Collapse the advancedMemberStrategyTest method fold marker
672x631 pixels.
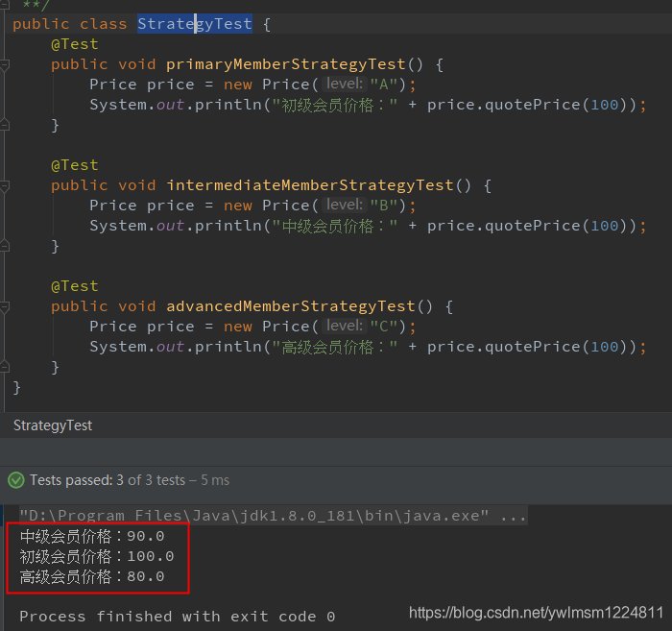(5, 307)
